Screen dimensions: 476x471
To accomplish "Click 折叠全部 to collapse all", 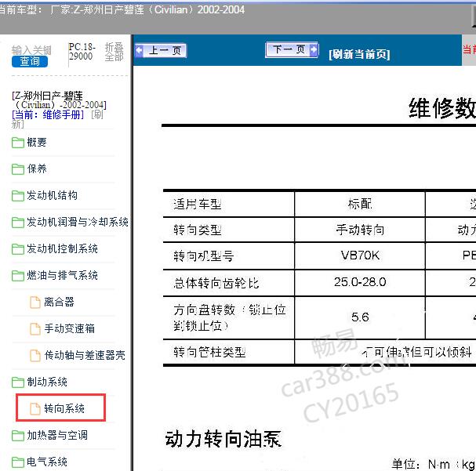I will pyautogui.click(x=114, y=52).
